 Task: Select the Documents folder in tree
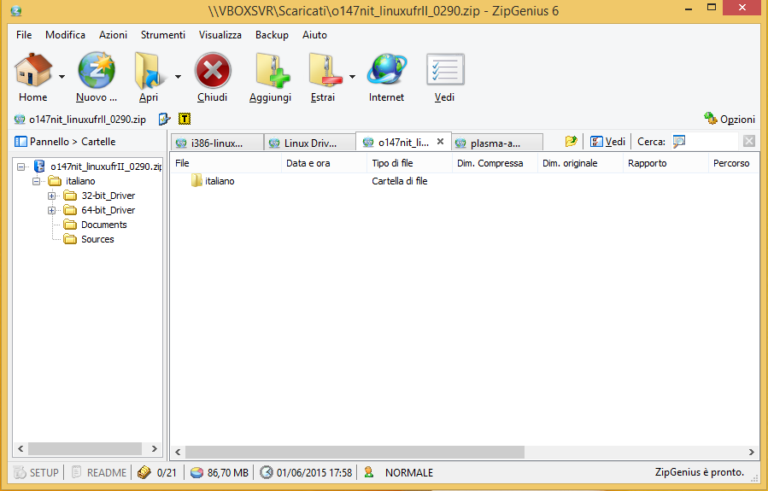tap(103, 225)
